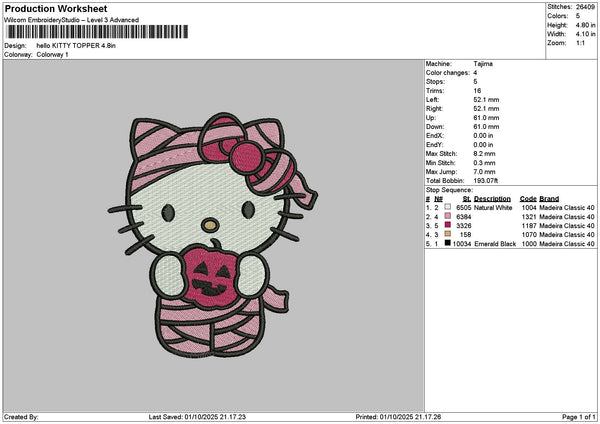Select 'Madeira Classic 40' brand in stop 1

(x=567, y=208)
